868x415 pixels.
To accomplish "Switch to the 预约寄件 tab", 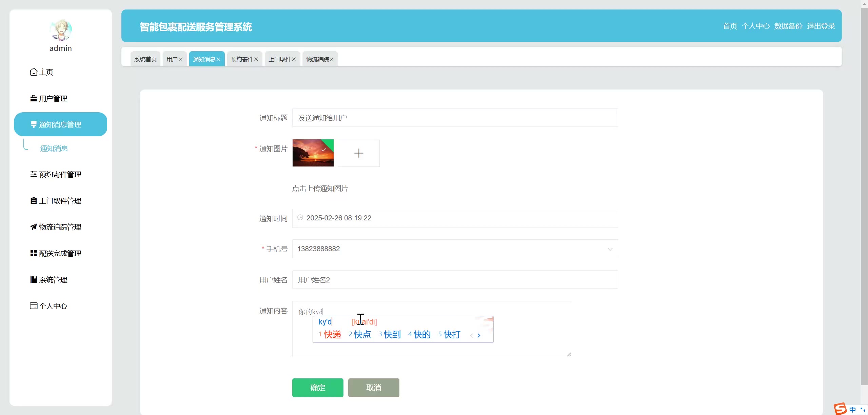I will pos(242,59).
